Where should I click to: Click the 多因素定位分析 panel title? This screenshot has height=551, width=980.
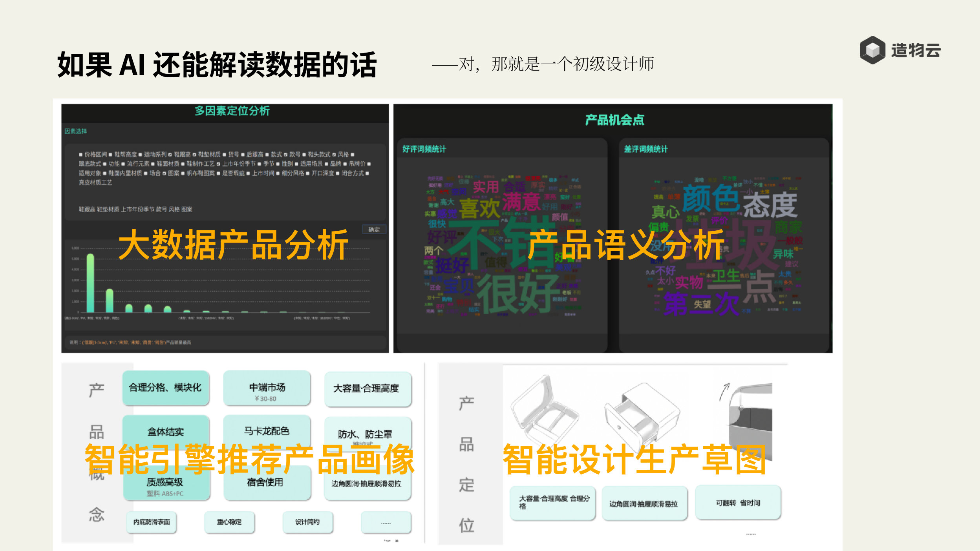click(x=232, y=111)
